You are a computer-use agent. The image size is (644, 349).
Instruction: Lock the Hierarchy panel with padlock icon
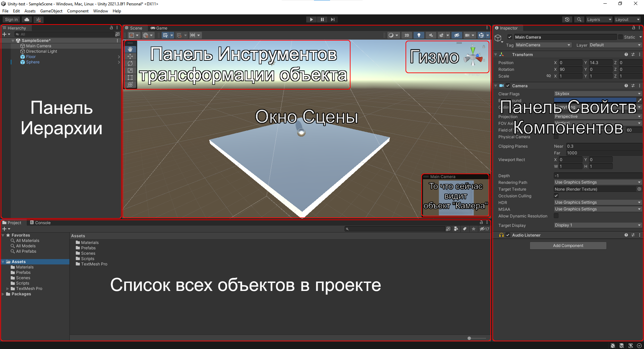click(x=111, y=28)
